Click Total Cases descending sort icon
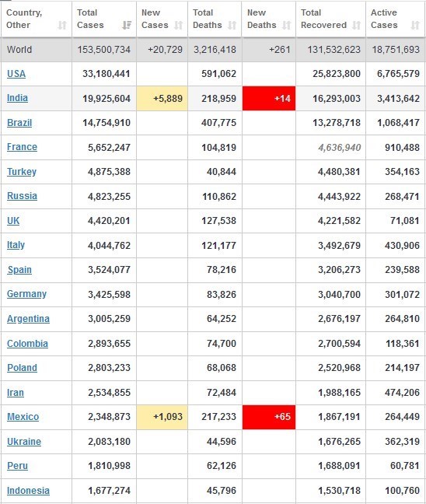The height and width of the screenshot is (504, 426). coord(127,25)
